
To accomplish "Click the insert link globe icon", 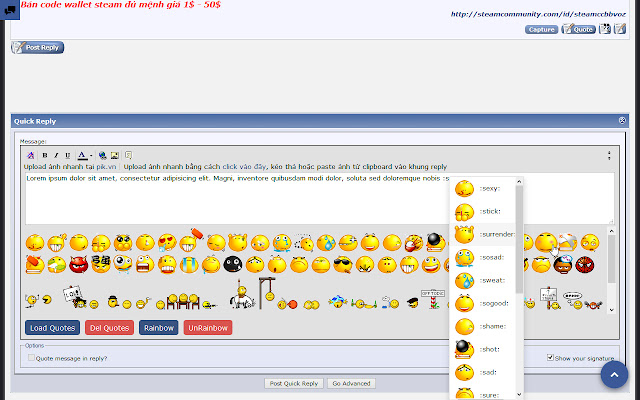I will 102,155.
